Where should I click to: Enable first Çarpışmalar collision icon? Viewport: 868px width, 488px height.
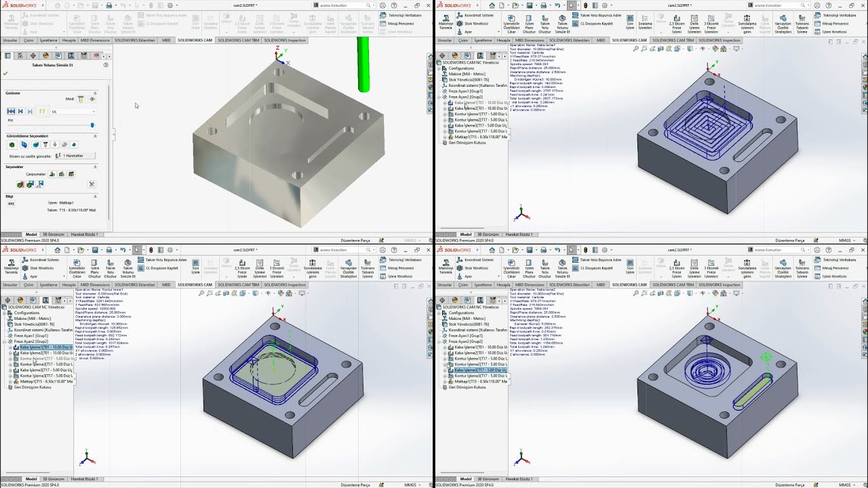coord(53,174)
